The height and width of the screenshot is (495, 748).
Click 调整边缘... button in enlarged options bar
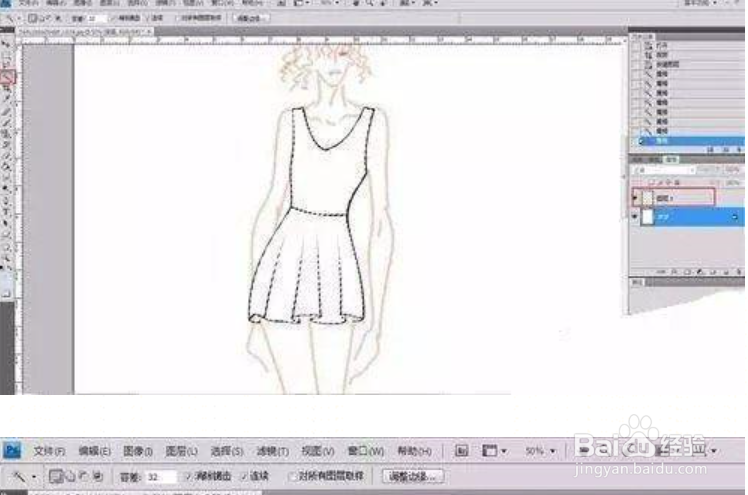point(413,476)
